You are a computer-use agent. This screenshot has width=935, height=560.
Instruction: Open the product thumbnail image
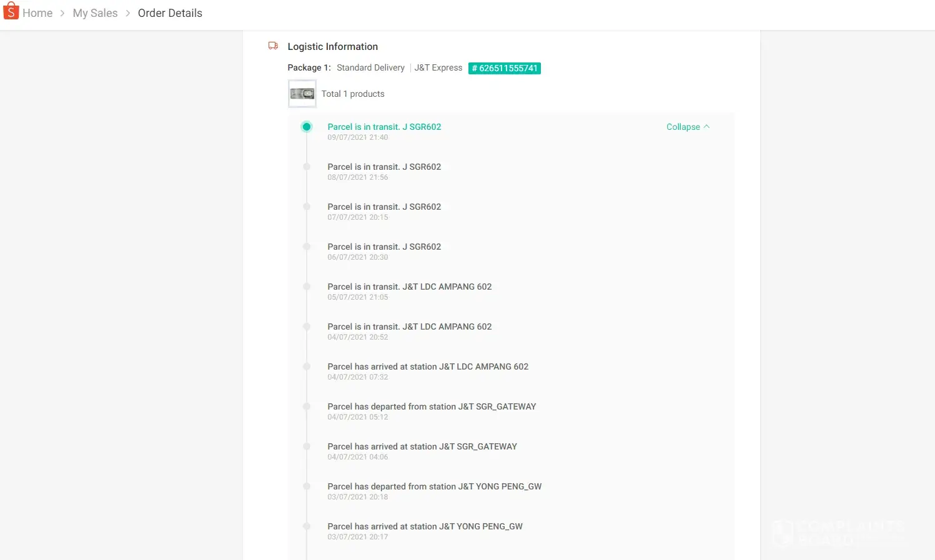(x=302, y=94)
